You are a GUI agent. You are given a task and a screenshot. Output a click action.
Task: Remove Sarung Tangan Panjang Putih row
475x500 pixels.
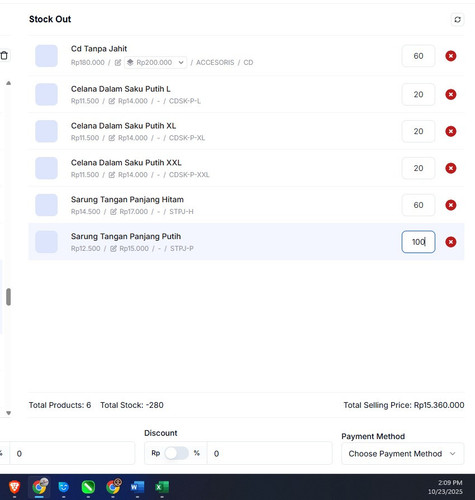pos(451,242)
